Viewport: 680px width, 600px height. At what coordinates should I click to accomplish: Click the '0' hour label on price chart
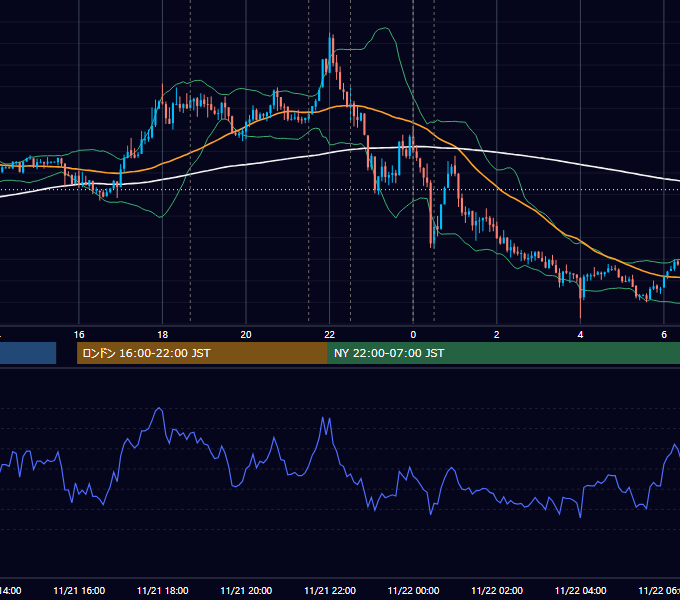(413, 335)
